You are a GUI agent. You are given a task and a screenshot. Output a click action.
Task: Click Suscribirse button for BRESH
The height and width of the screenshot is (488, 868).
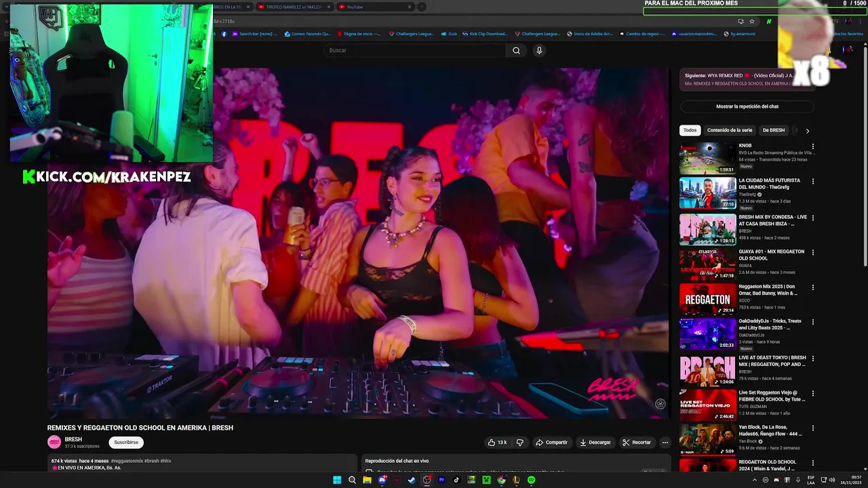(x=126, y=442)
